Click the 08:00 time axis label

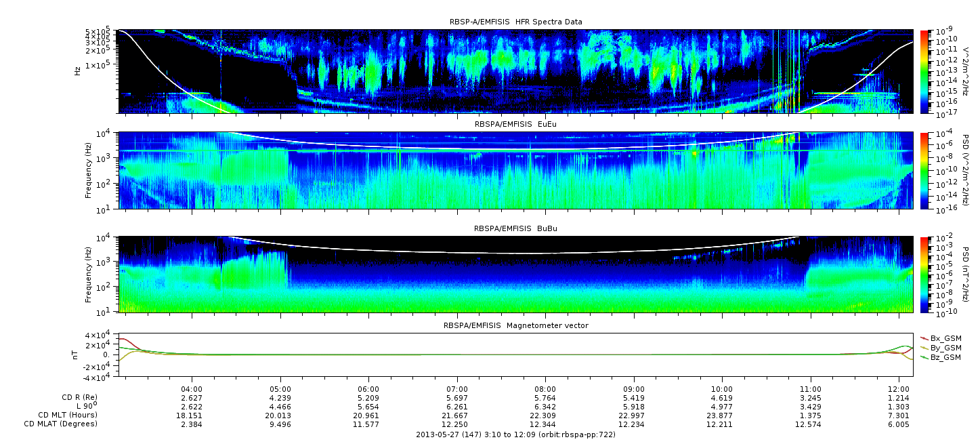545,389
